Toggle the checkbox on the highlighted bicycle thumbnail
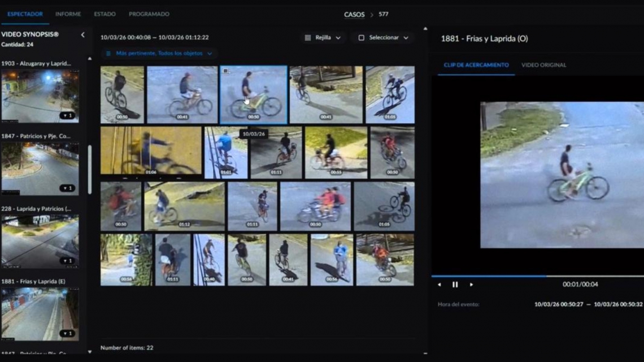 coord(225,71)
